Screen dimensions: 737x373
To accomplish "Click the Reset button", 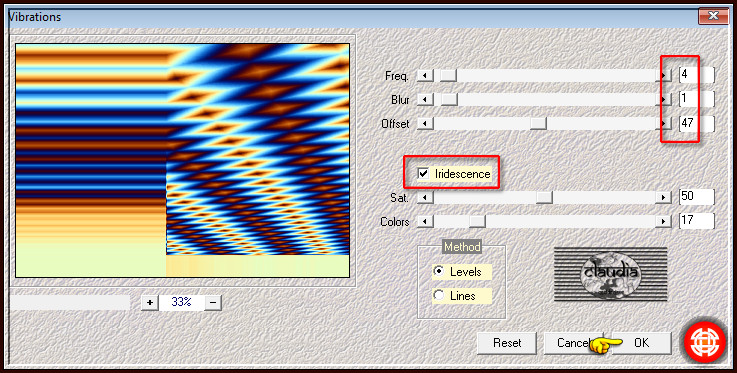I will [x=507, y=343].
